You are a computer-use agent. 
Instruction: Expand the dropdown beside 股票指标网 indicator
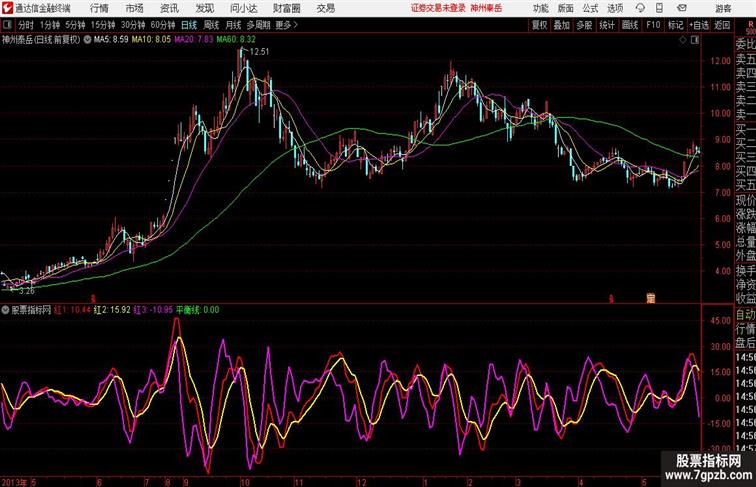coord(5,310)
